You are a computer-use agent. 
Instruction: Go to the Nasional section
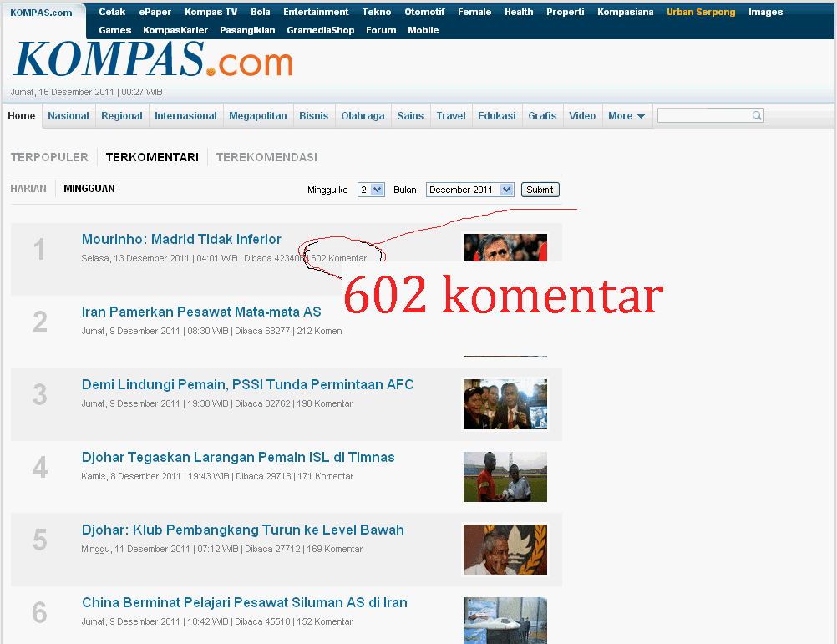pos(68,116)
